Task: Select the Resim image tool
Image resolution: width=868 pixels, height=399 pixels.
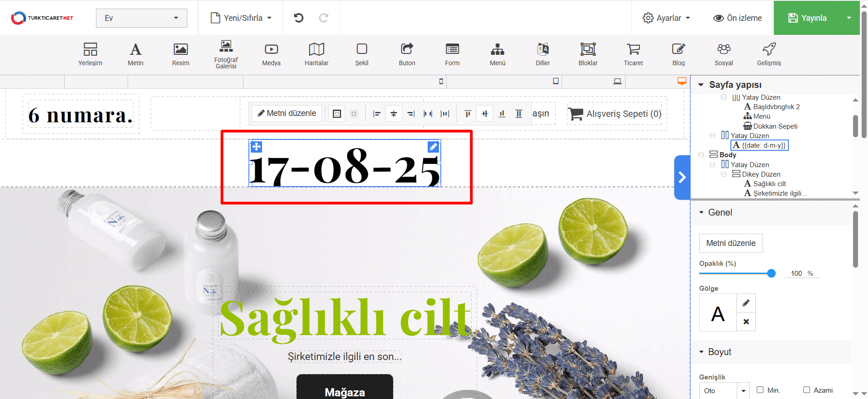Action: [181, 54]
